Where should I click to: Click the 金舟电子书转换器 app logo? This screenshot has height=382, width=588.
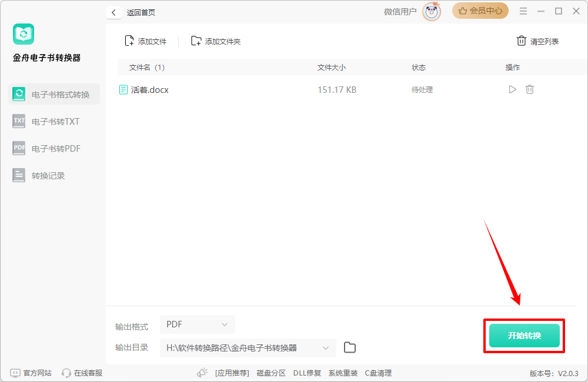pos(24,34)
